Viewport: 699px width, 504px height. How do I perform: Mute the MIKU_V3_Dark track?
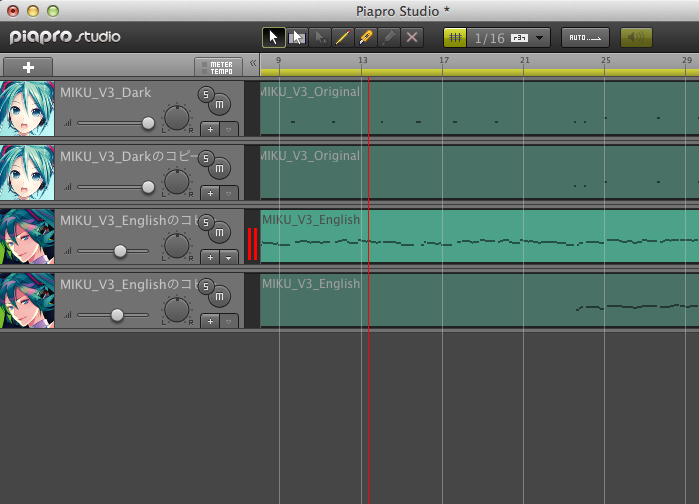(x=219, y=105)
